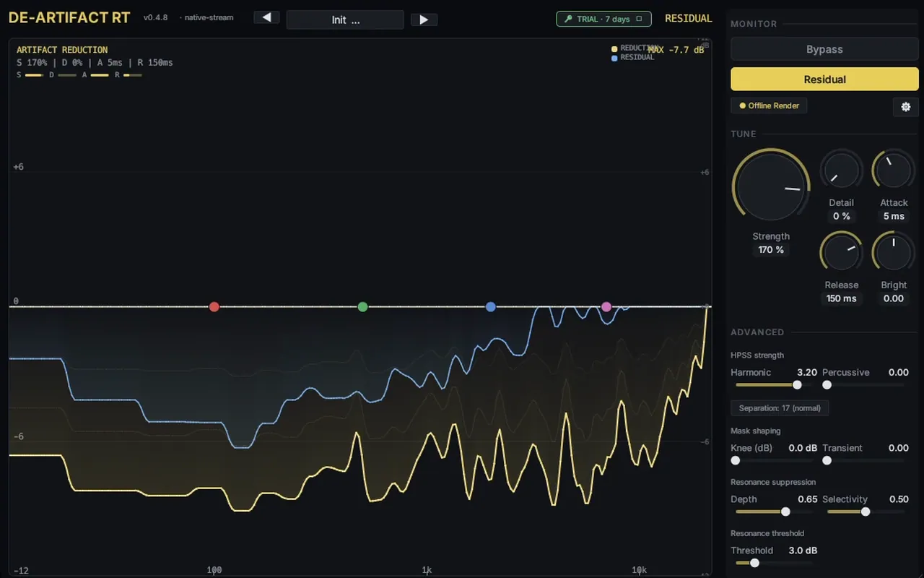Select the pink band node
Screen dimensions: 924x578
(606, 307)
